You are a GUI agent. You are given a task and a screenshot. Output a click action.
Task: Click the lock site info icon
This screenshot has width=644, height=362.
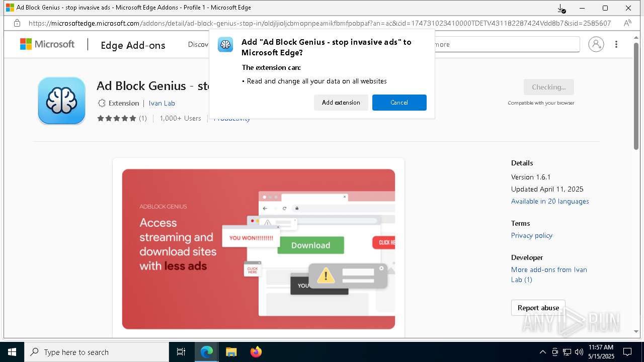17,23
